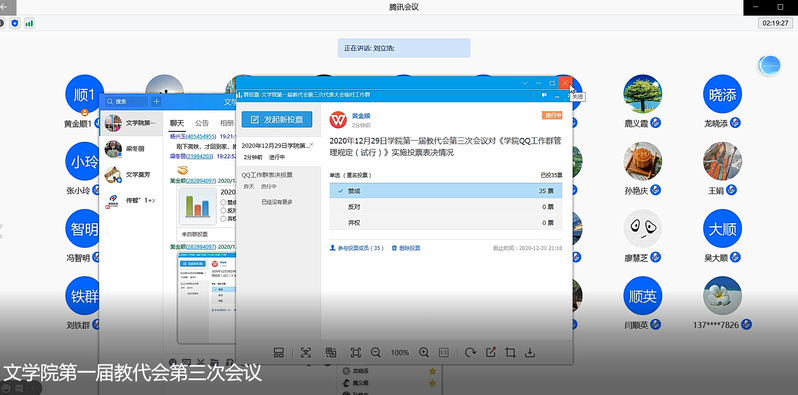The image size is (798, 395).
Task: Click the edit image pencil icon
Action: point(491,352)
